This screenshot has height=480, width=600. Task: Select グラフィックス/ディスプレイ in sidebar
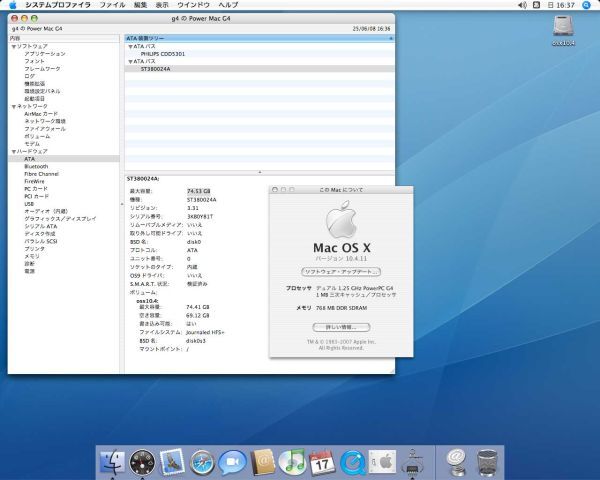60,219
